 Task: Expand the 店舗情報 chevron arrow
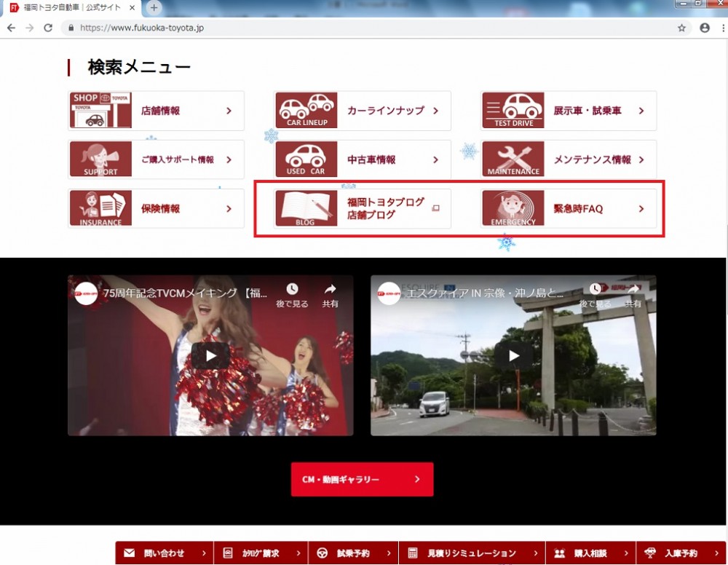coord(229,111)
